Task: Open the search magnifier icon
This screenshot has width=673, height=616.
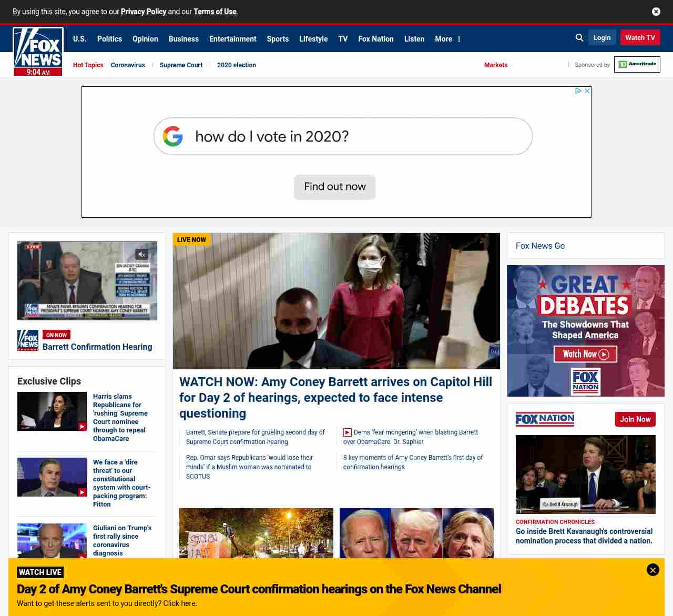Action: pos(579,38)
